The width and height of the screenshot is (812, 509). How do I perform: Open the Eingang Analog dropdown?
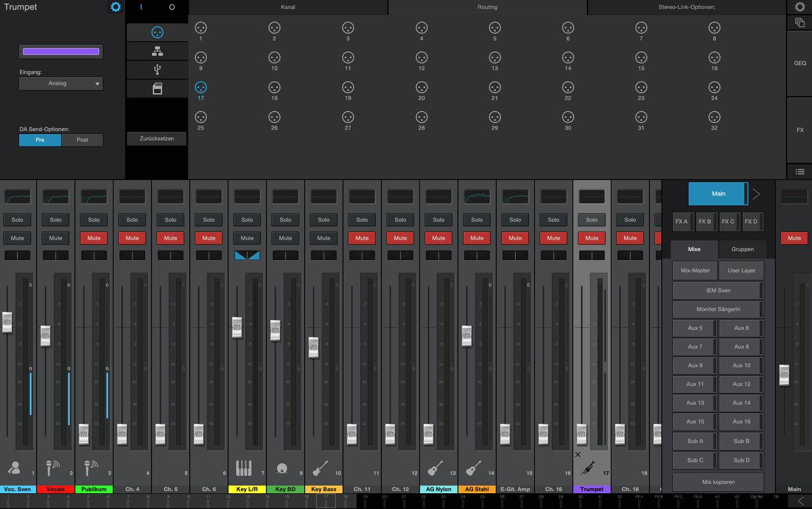61,84
